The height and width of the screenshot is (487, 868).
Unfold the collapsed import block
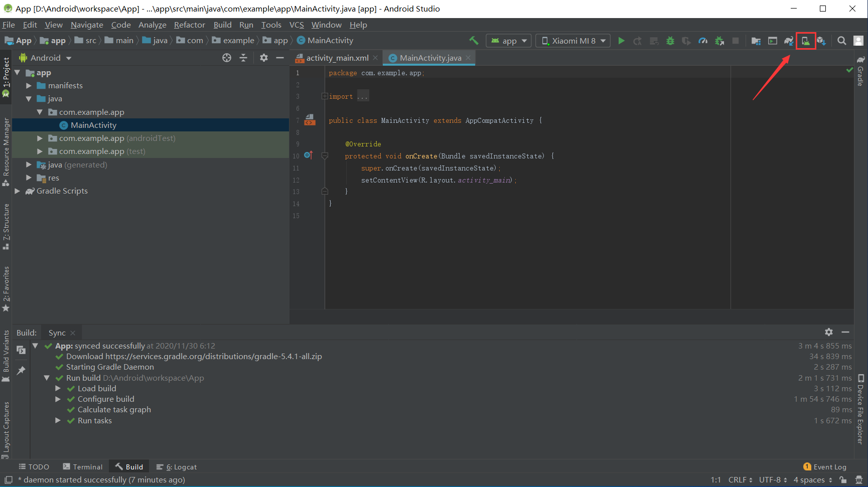click(x=325, y=96)
